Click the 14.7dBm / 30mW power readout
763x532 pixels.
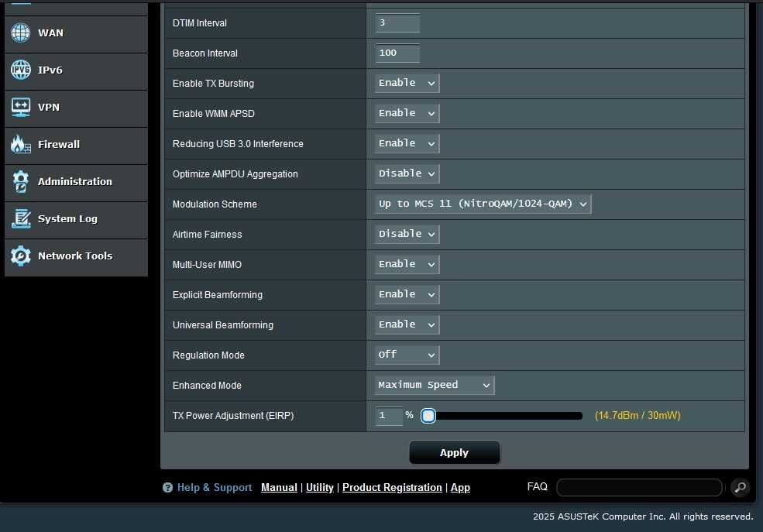click(x=638, y=415)
